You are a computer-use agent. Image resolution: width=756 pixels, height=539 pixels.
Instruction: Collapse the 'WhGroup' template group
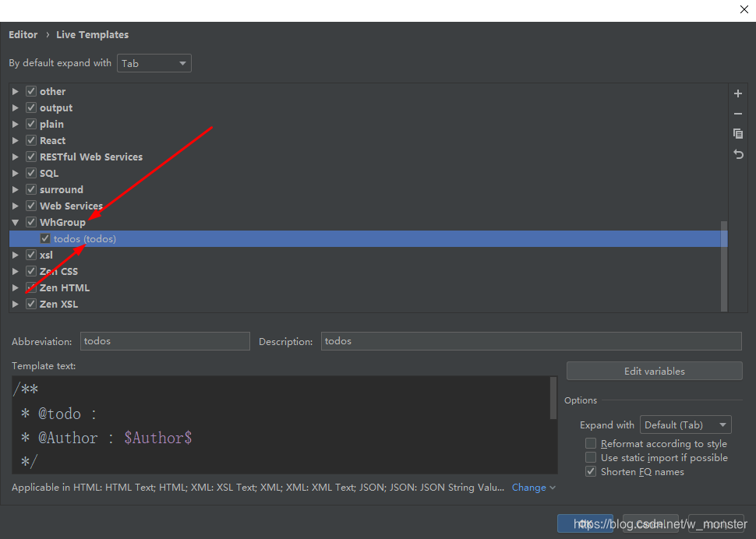[16, 222]
